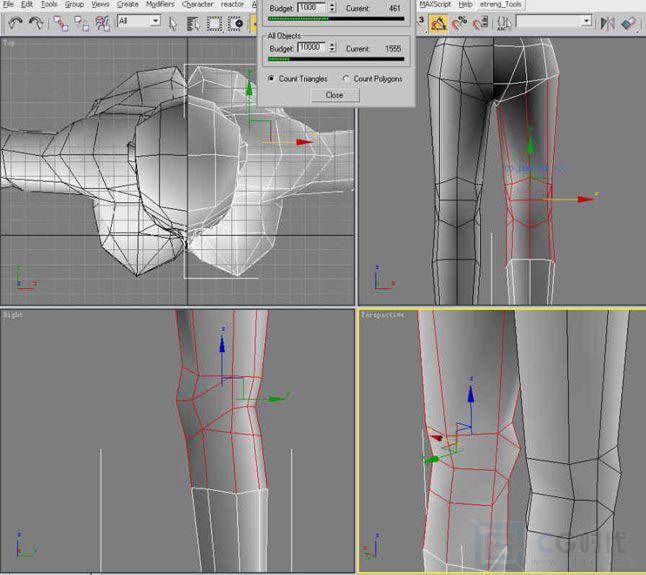Click the Mirror tool icon
This screenshot has width=646, height=575.
(x=607, y=23)
